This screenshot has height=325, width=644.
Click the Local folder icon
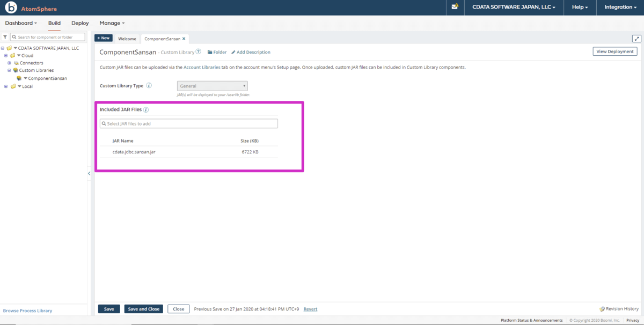coord(12,86)
